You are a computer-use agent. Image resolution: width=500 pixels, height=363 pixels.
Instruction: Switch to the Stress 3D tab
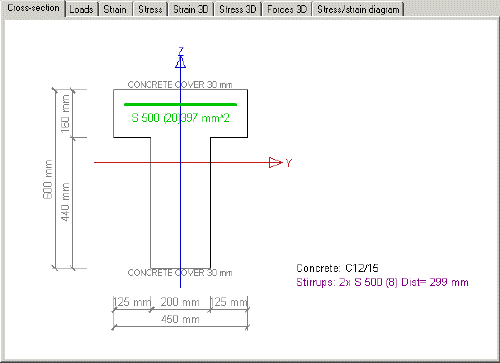point(238,9)
